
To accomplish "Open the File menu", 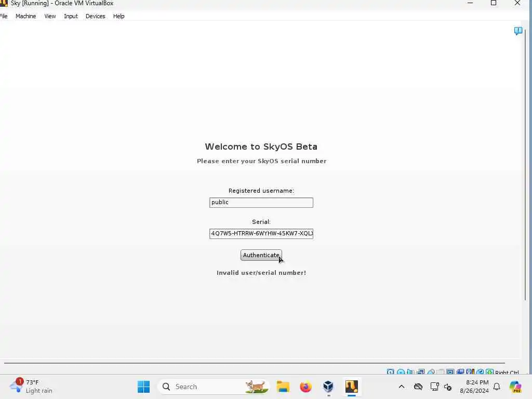I will pos(4,16).
